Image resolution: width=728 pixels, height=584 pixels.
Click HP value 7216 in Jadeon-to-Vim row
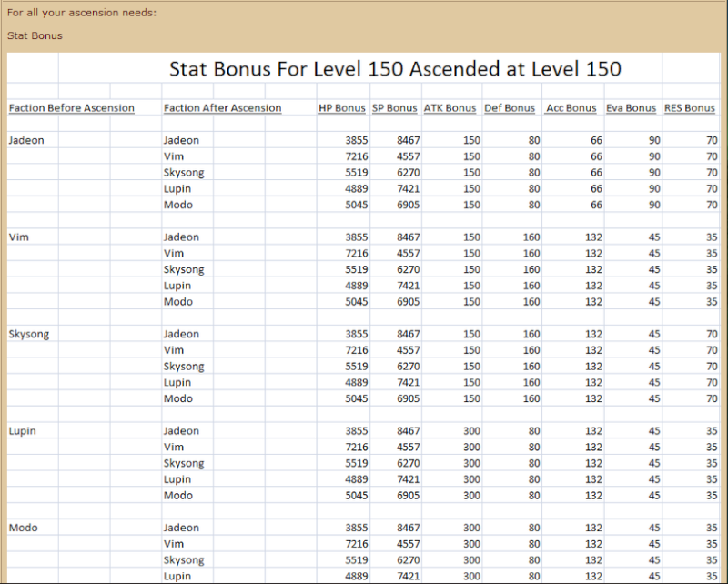point(357,156)
